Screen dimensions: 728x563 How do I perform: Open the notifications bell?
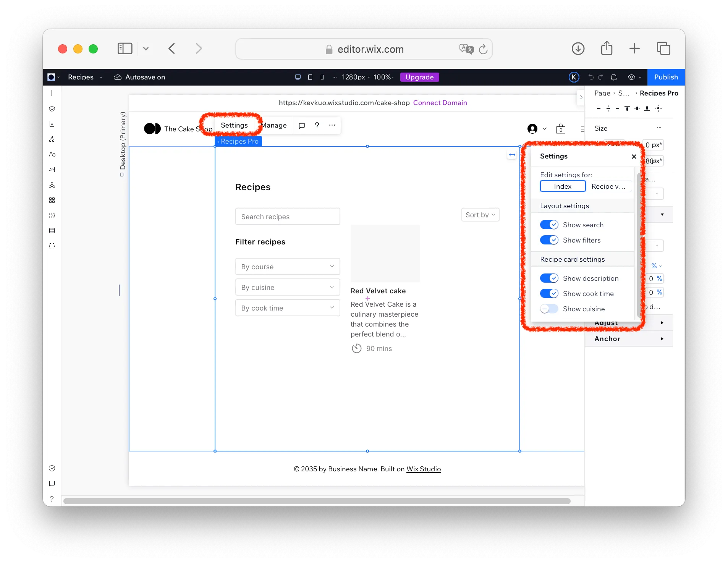click(614, 77)
